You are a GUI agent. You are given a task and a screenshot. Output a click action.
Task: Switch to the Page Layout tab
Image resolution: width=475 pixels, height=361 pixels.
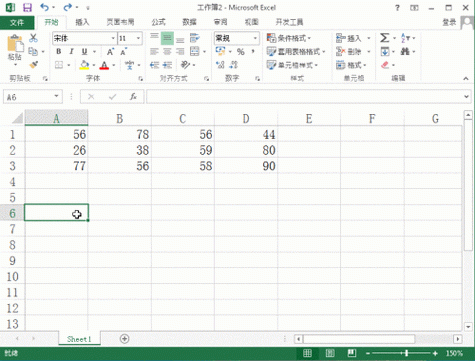pyautogui.click(x=120, y=22)
